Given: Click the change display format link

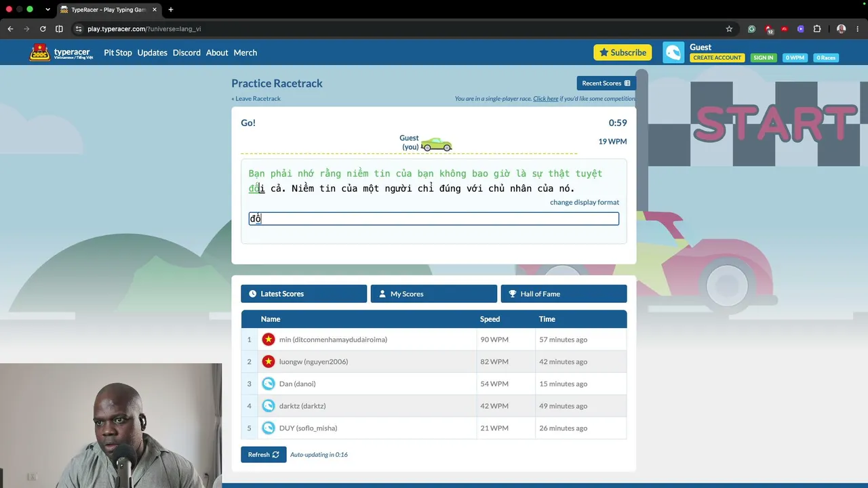Looking at the screenshot, I should (585, 202).
